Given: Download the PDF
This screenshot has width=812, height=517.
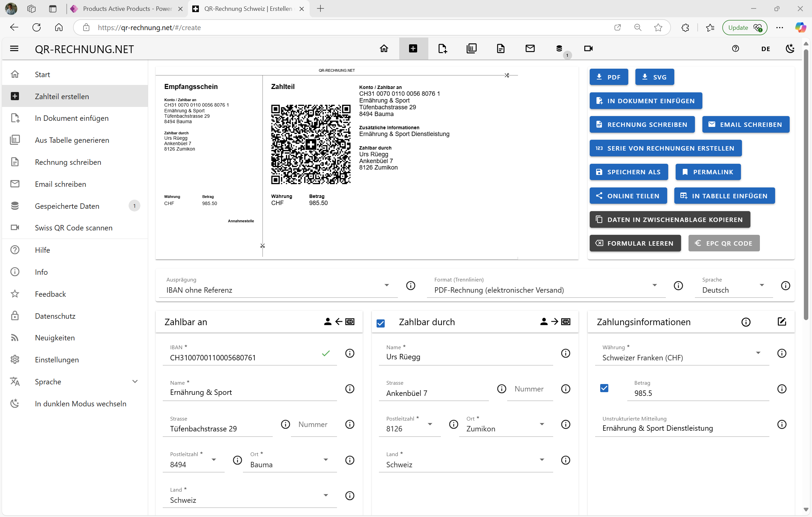Looking at the screenshot, I should (x=609, y=77).
